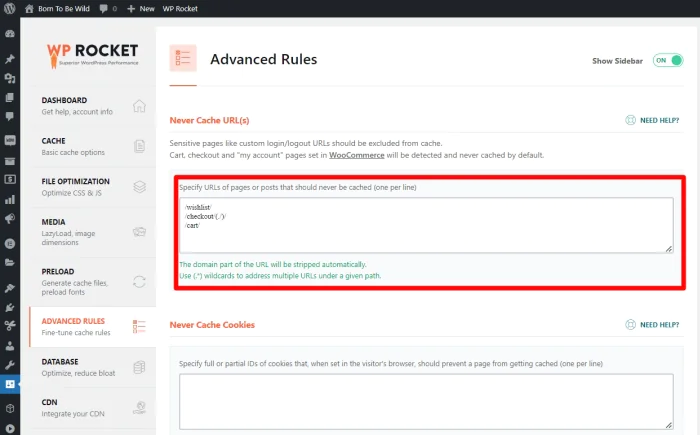Expand the + New content menu
This screenshot has height=435, width=700.
coord(140,8)
